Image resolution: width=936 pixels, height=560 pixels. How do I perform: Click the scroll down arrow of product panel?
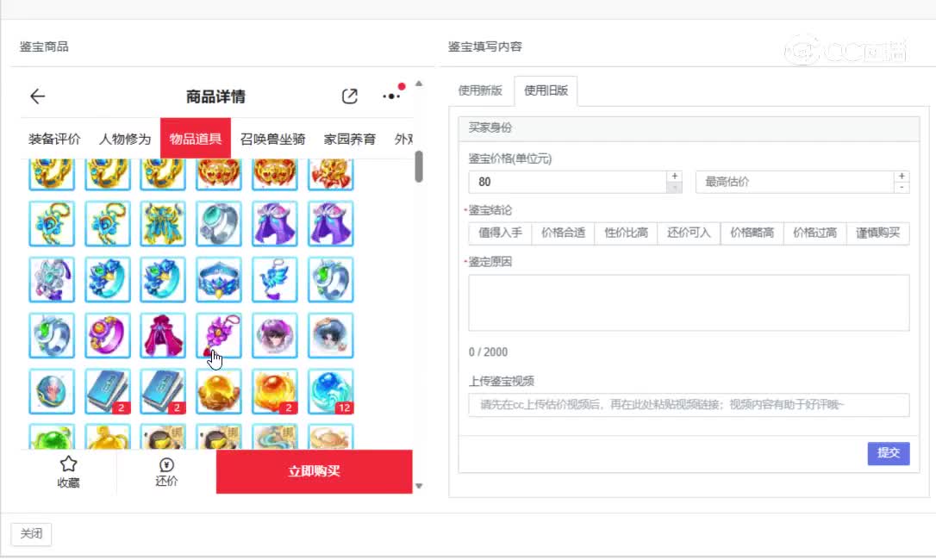click(419, 486)
